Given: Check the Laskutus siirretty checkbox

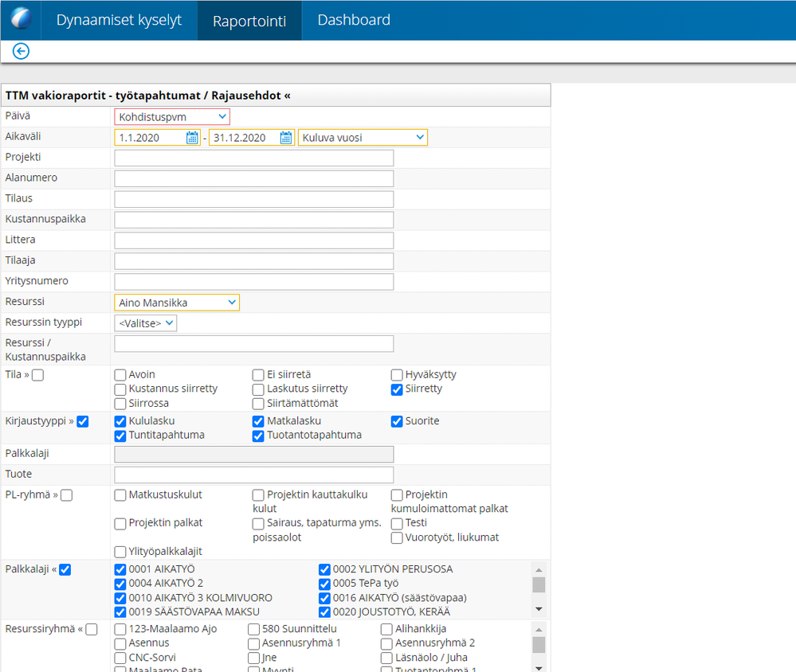Looking at the screenshot, I should click(x=258, y=389).
